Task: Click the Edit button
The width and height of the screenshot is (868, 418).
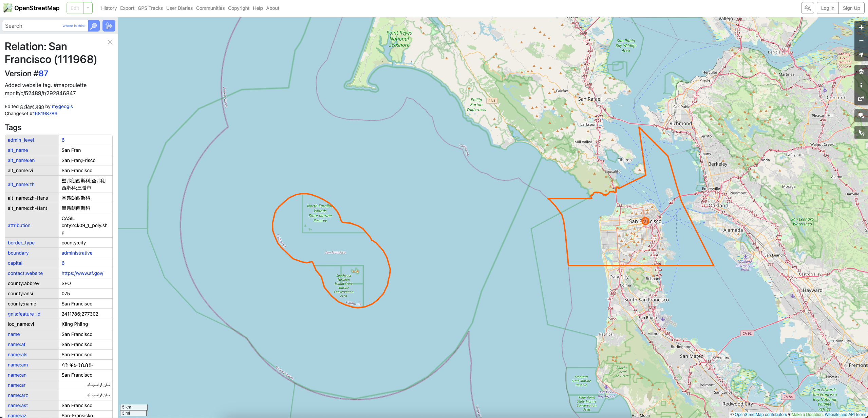Action: coord(75,8)
